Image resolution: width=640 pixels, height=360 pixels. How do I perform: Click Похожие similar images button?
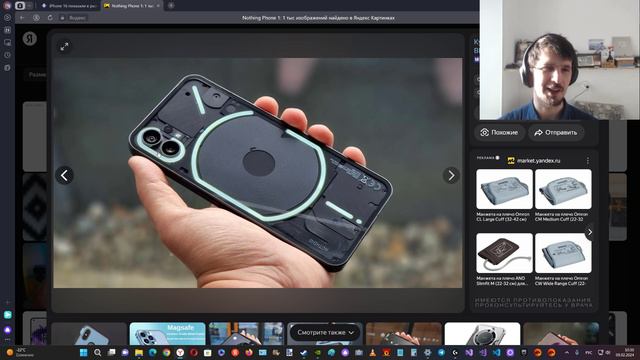coord(499,132)
